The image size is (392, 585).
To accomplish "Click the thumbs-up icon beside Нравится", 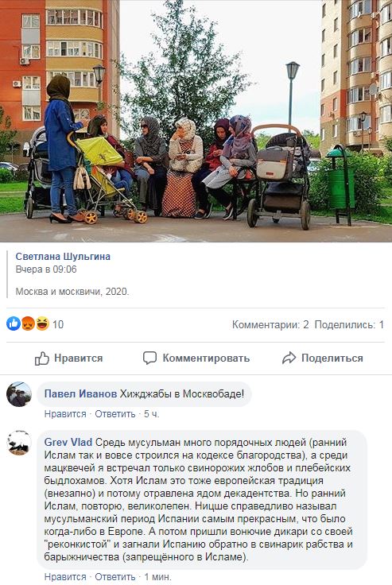I will pyautogui.click(x=42, y=358).
